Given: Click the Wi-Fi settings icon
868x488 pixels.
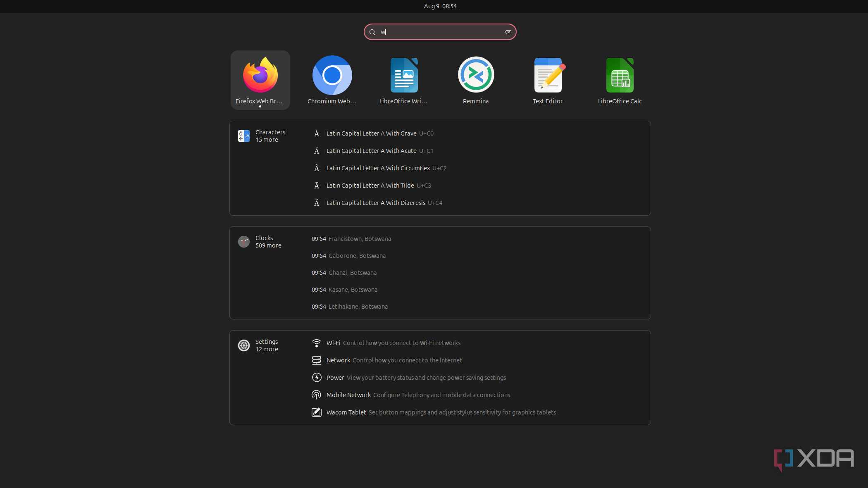Looking at the screenshot, I should (x=317, y=343).
